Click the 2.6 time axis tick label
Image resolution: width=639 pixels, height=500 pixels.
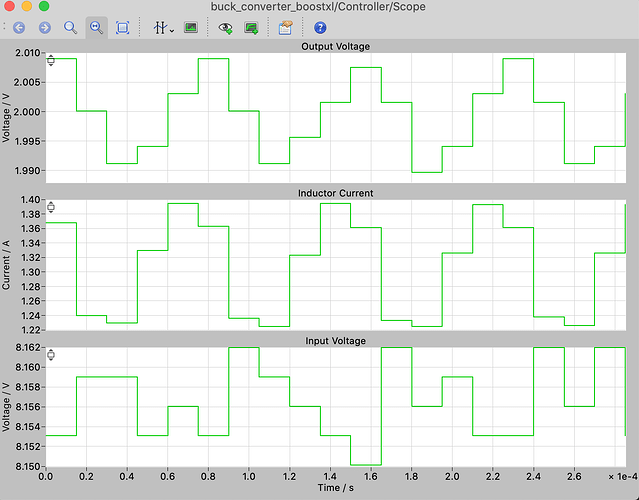tap(574, 476)
